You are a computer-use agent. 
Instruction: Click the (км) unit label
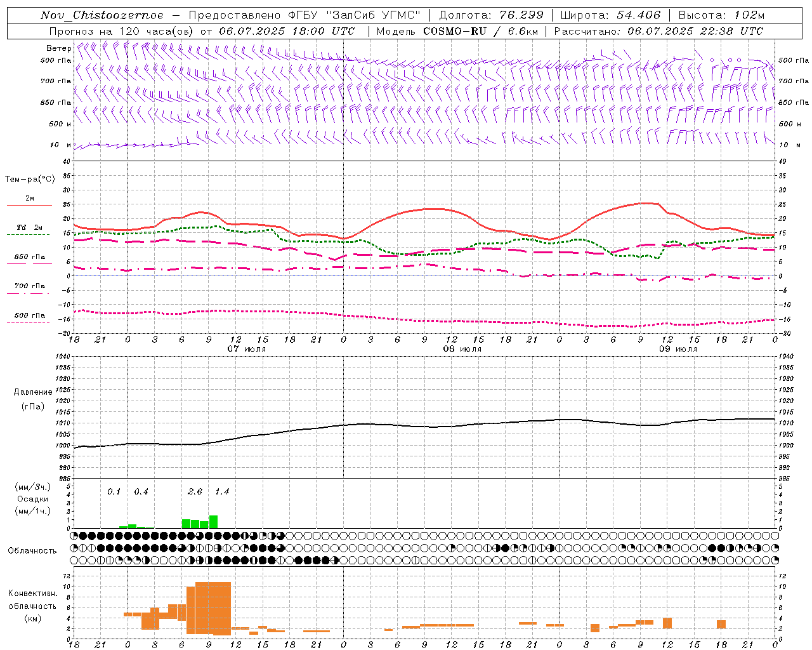[33, 618]
